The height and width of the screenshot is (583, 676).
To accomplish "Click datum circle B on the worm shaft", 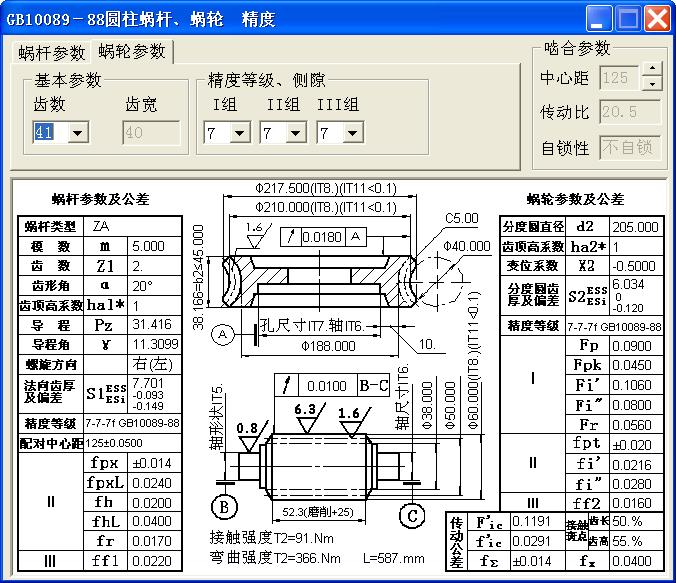I will (x=224, y=507).
